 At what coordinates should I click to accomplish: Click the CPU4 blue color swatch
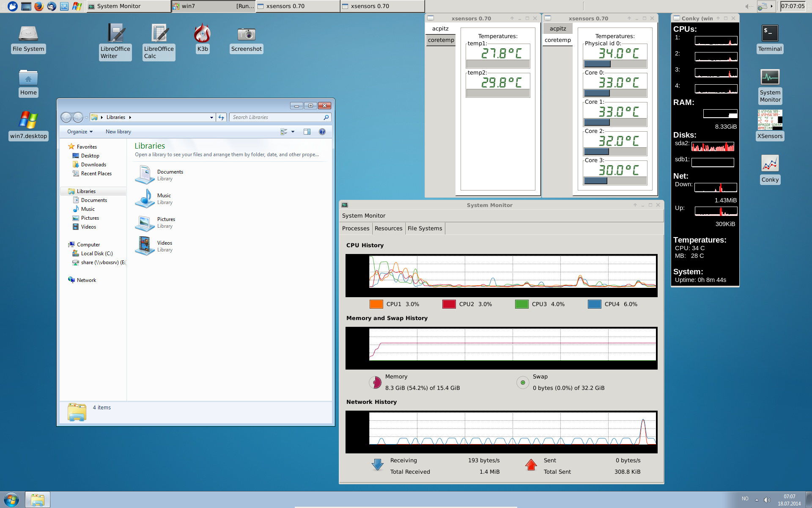pos(594,304)
